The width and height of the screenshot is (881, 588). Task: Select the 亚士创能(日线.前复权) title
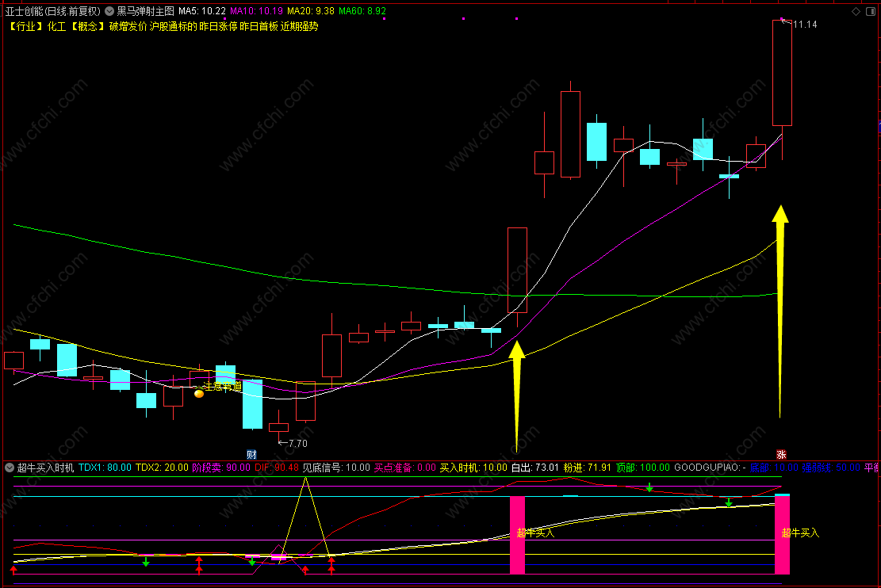(x=53, y=11)
